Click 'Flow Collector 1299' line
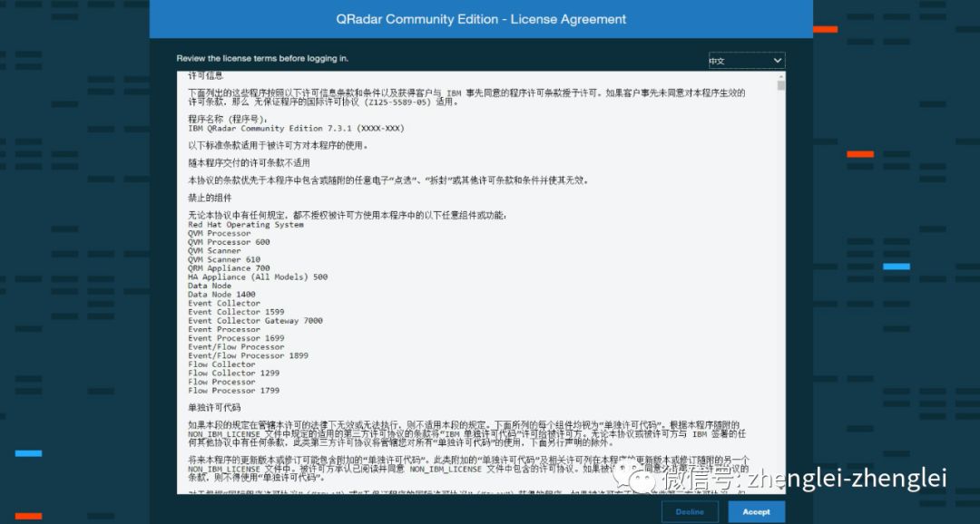Image resolution: width=980 pixels, height=524 pixels. click(x=233, y=373)
